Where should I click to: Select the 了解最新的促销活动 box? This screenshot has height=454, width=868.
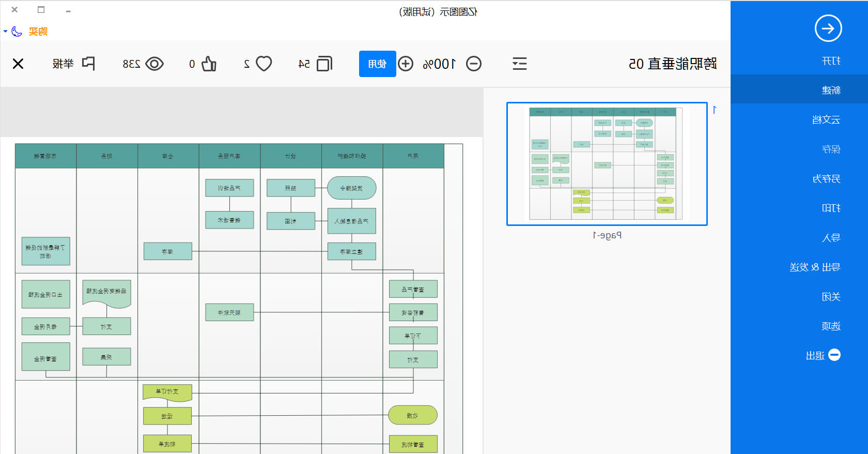pyautogui.click(x=46, y=251)
